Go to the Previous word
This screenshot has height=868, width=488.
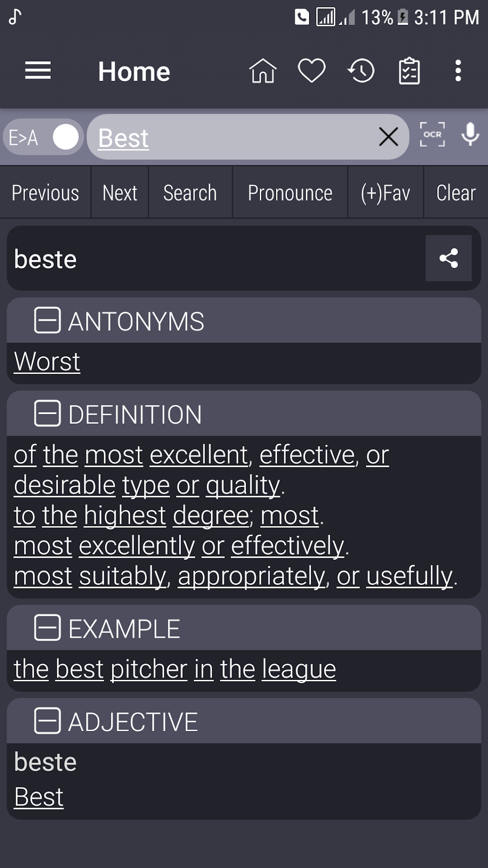tap(45, 193)
